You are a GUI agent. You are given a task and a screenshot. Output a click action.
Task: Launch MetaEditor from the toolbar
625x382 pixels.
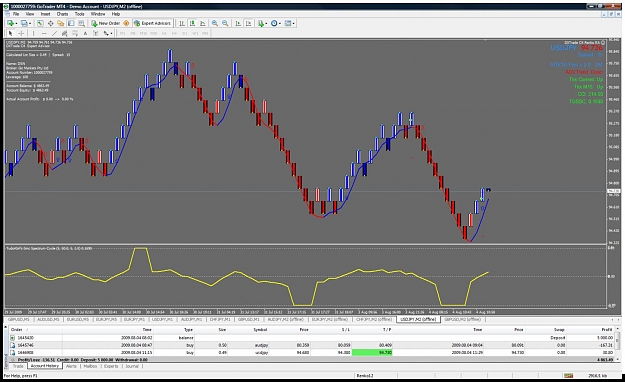point(126,23)
